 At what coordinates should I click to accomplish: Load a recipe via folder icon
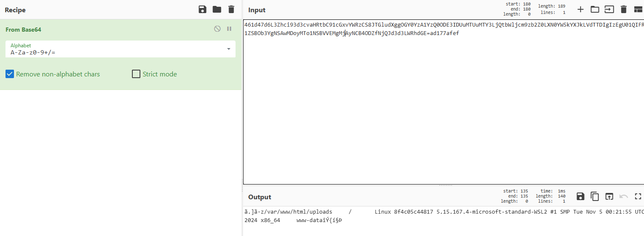point(217,9)
